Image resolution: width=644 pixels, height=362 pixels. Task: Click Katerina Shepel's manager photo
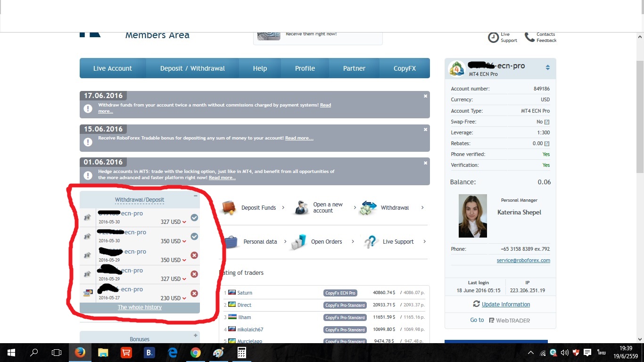(x=473, y=216)
